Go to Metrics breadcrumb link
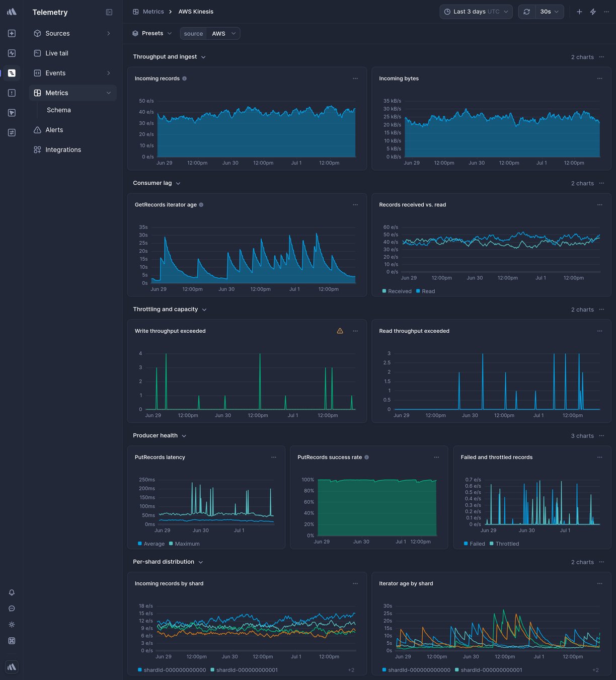The height and width of the screenshot is (680, 616). pos(148,12)
